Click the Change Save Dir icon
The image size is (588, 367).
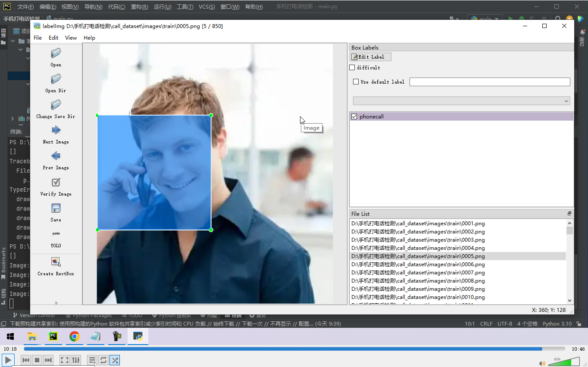[56, 105]
